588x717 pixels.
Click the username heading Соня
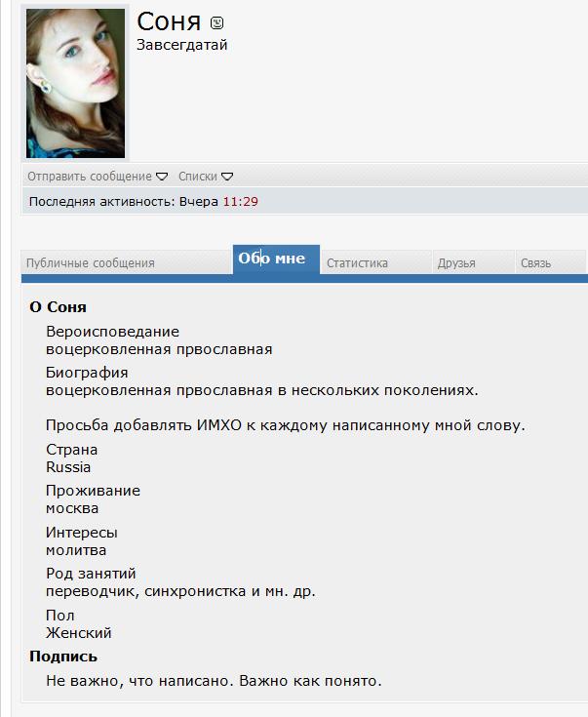[x=169, y=21]
